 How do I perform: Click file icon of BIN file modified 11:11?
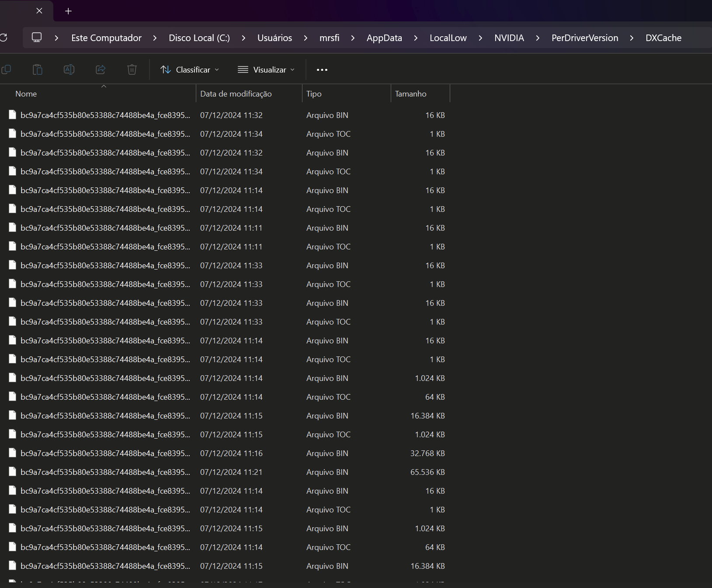(13, 228)
